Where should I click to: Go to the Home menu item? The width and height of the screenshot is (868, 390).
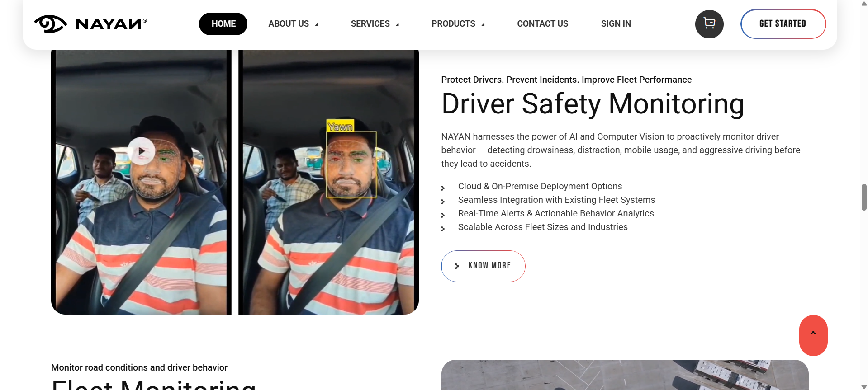(223, 24)
